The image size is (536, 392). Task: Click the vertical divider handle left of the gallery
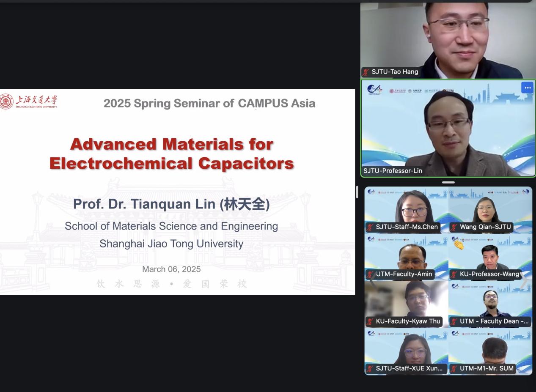[357, 192]
